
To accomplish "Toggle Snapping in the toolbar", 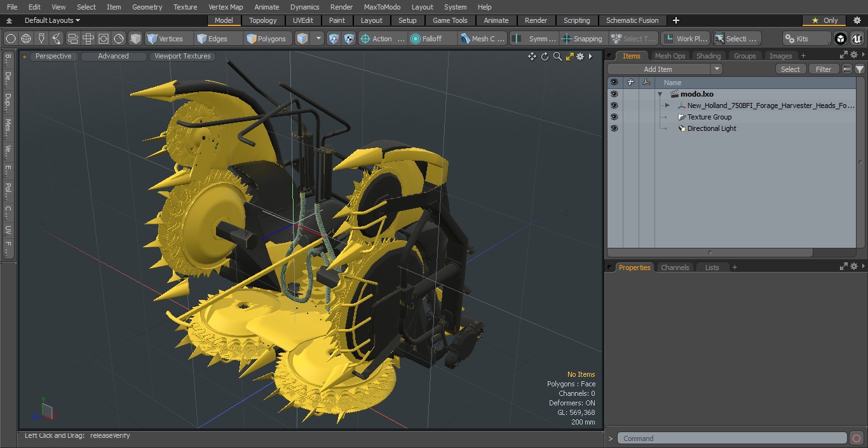I will (x=582, y=39).
